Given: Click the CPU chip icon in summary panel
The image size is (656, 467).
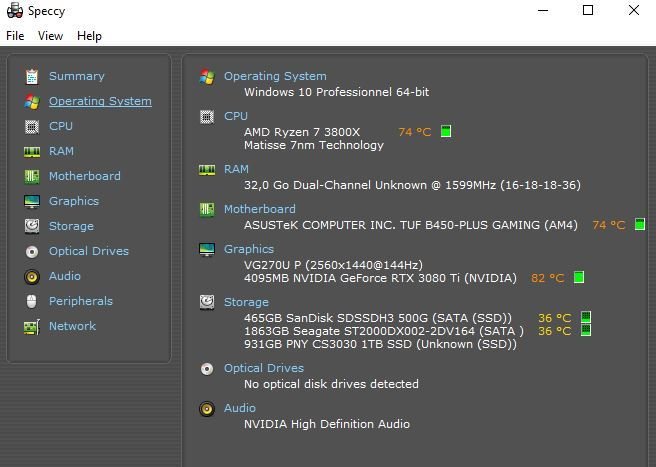Looking at the screenshot, I should [x=207, y=117].
